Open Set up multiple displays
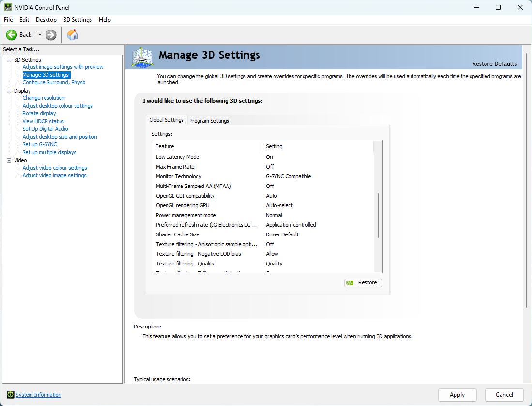 pyautogui.click(x=49, y=153)
